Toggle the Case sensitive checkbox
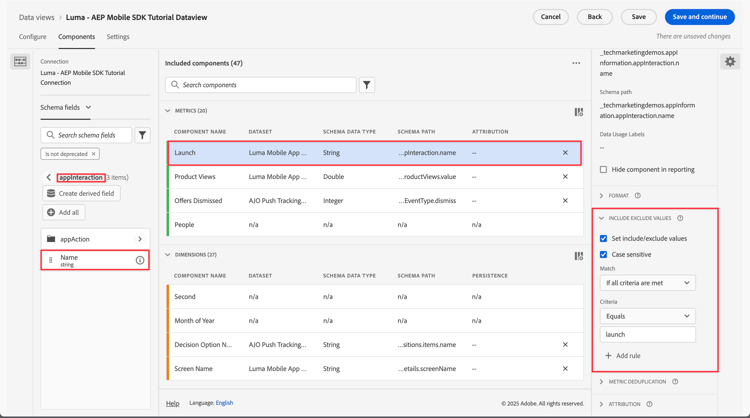This screenshot has width=750, height=418. [x=604, y=255]
